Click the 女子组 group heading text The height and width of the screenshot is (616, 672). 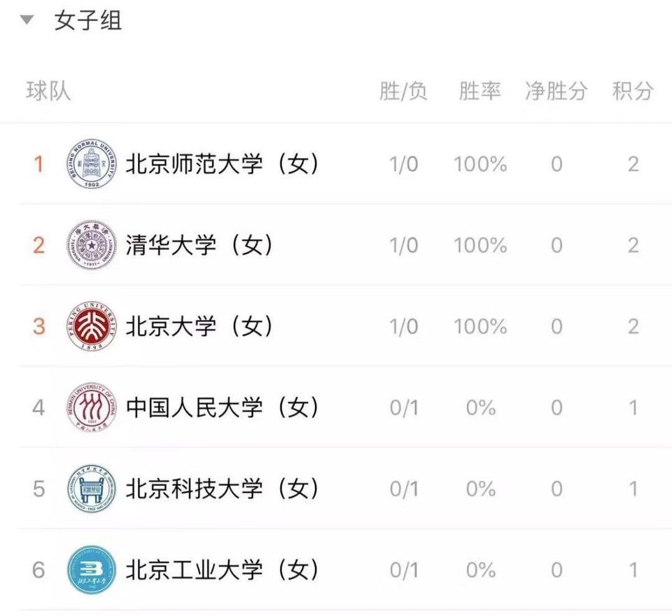click(88, 20)
